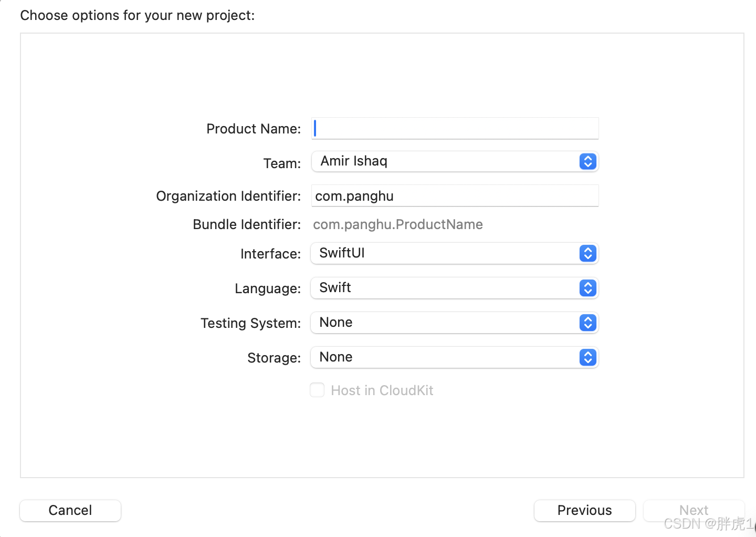Open the Interface dropdown set to SwiftUI
Viewport: 756px width, 537px height.
(x=455, y=253)
